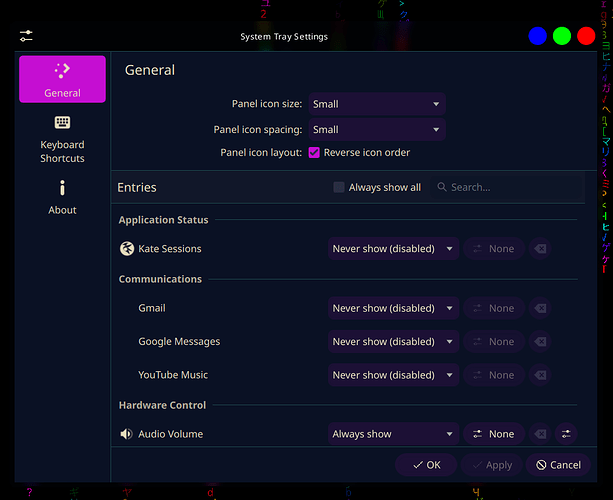This screenshot has width=613, height=500.
Task: Open the Panel icon size dropdown
Action: [376, 104]
